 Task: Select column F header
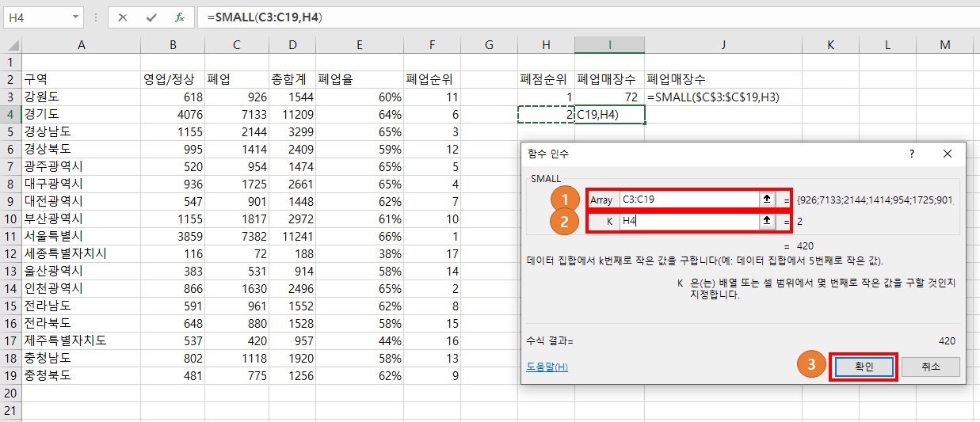pyautogui.click(x=433, y=45)
